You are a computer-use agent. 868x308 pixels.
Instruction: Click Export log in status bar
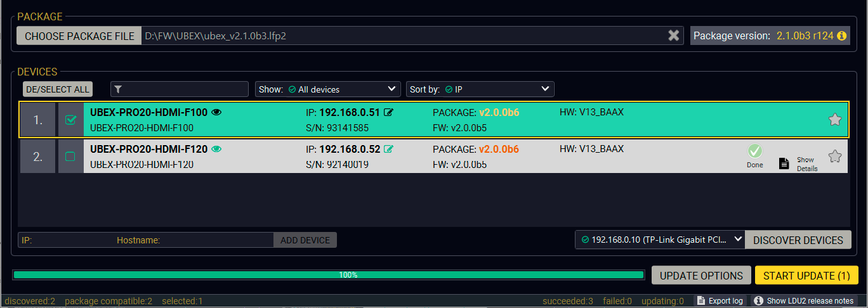720,301
